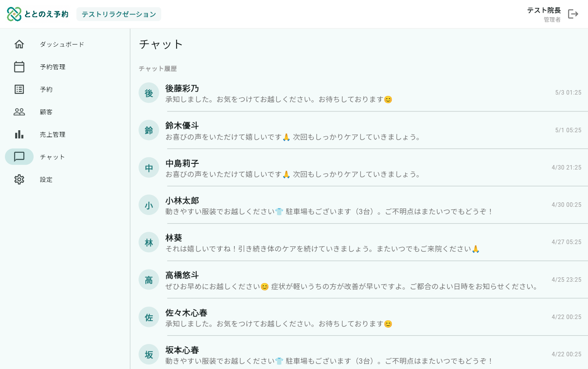
Task: Click the 小 avatar for 小林太郎
Action: pyautogui.click(x=149, y=205)
